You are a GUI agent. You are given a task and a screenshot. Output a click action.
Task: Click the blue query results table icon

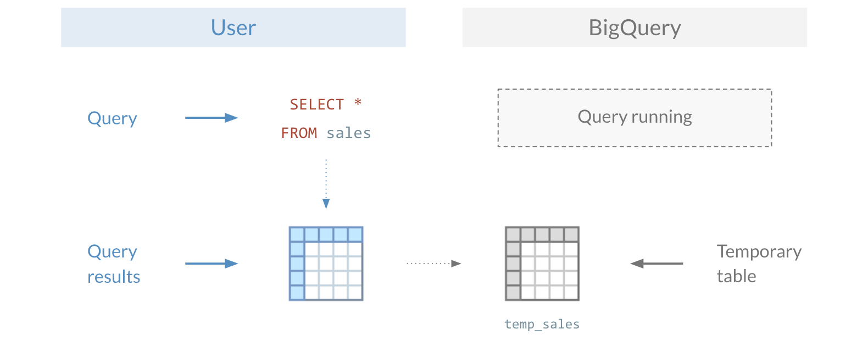[326, 264]
